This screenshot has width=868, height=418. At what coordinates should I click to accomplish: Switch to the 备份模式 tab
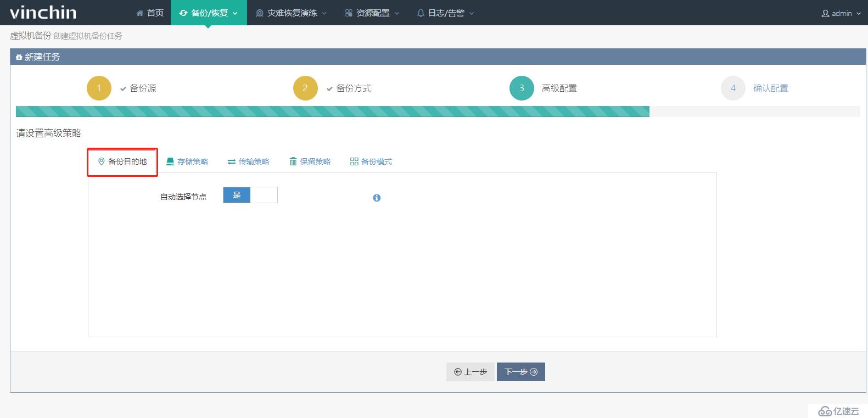point(371,161)
